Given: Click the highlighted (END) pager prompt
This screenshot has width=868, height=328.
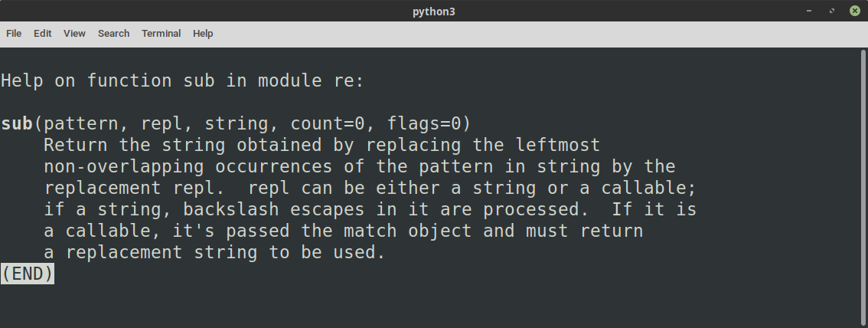Looking at the screenshot, I should (27, 274).
